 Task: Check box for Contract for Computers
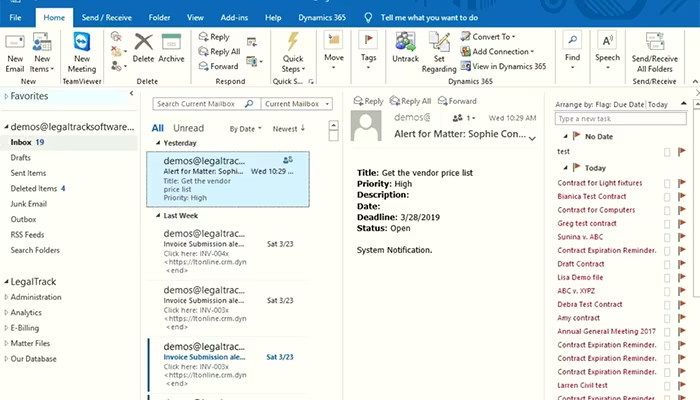(667, 210)
